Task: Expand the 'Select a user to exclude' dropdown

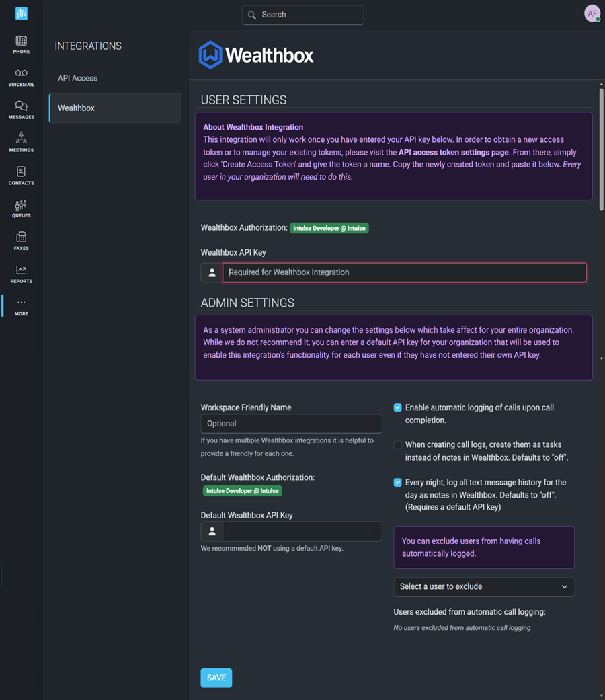Action: click(x=483, y=586)
